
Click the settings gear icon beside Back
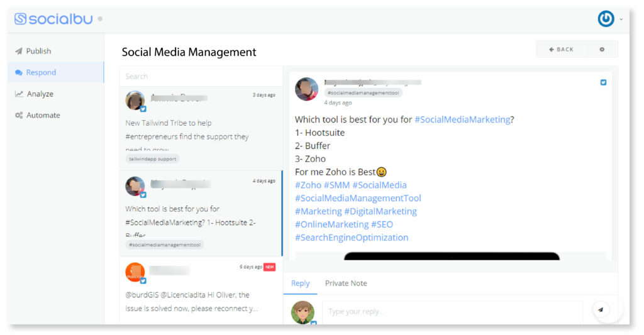tap(602, 49)
